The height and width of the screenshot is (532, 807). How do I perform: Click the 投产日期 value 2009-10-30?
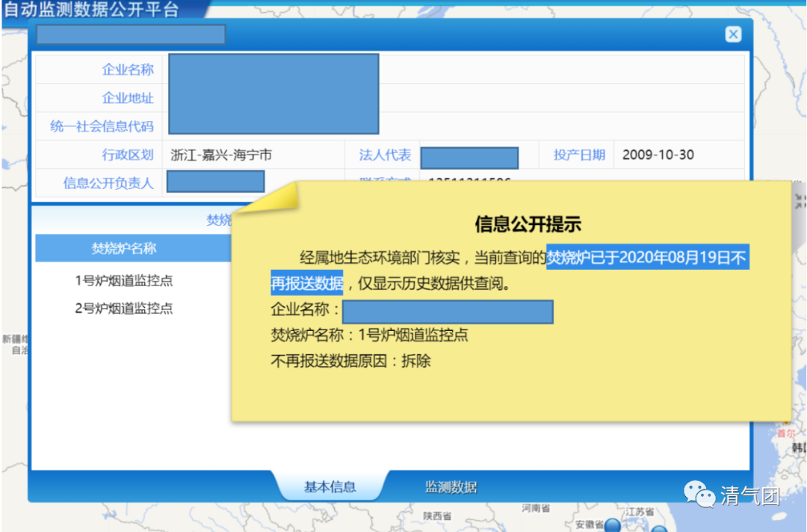[658, 155]
